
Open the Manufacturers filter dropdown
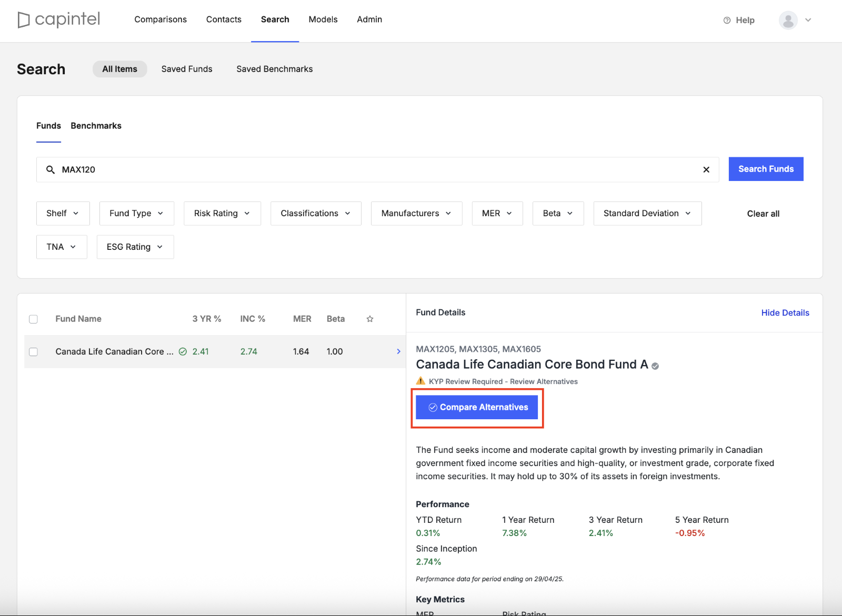(x=416, y=213)
